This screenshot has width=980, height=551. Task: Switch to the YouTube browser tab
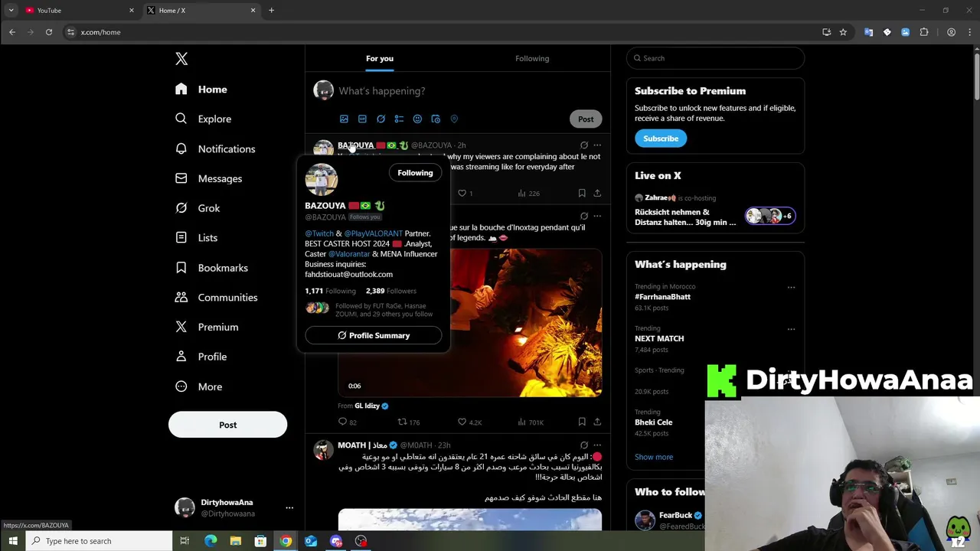pyautogui.click(x=79, y=10)
